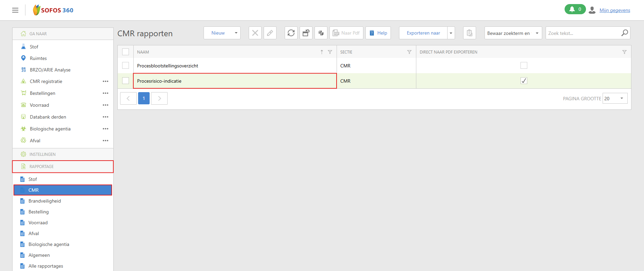Check the select-all header checkbox
Screen dimensions: 644x271
(x=126, y=52)
